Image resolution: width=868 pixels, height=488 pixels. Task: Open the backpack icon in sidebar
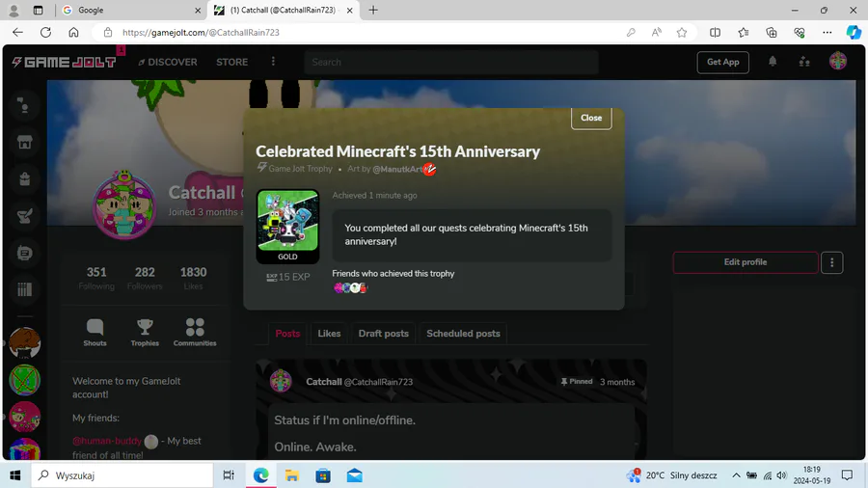(24, 178)
